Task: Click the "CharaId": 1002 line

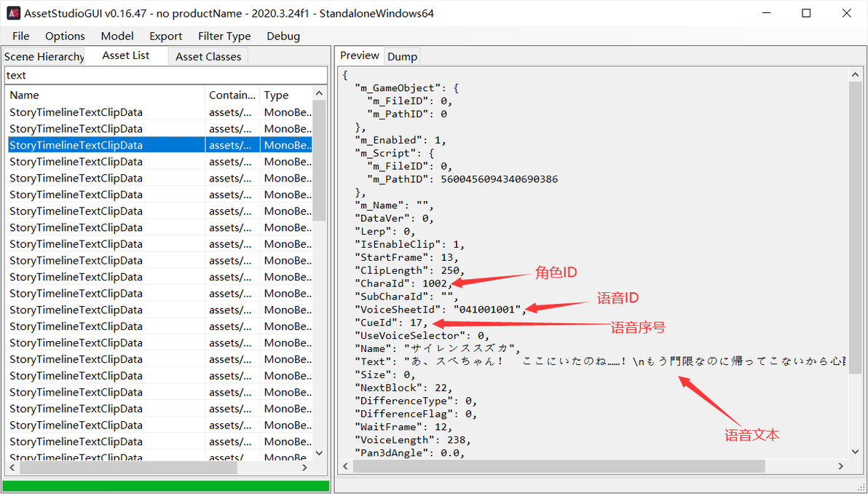Action: coord(403,283)
